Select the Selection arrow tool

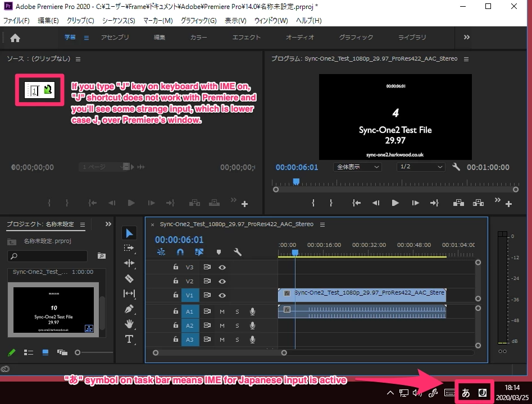click(x=129, y=233)
